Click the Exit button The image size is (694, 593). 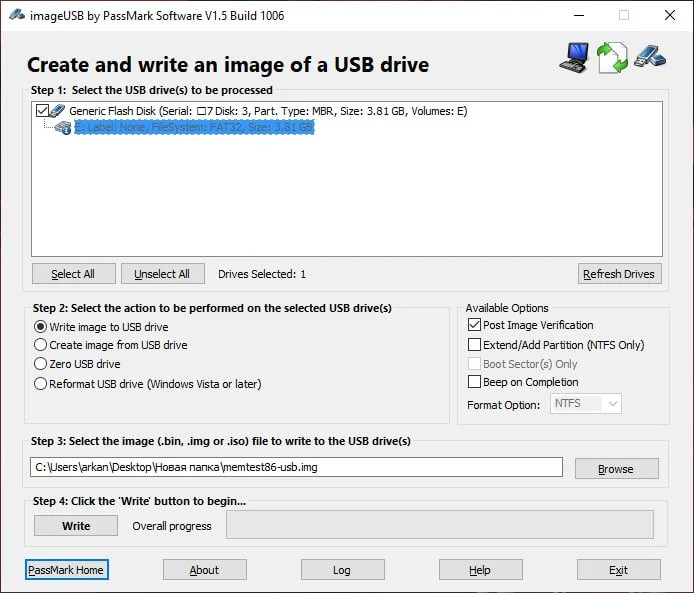pyautogui.click(x=619, y=570)
